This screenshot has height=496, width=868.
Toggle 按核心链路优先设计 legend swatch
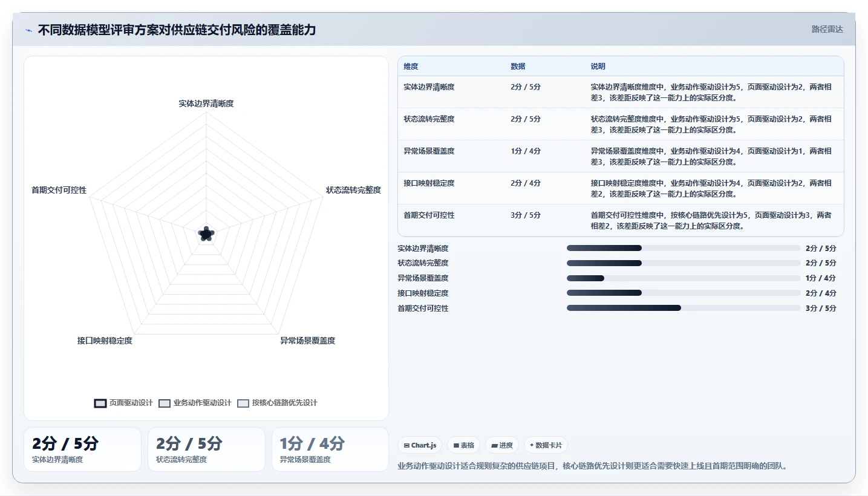point(243,403)
